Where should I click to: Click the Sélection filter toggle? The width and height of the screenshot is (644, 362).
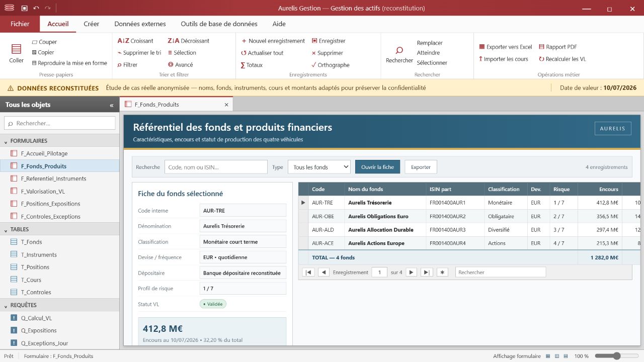182,53
